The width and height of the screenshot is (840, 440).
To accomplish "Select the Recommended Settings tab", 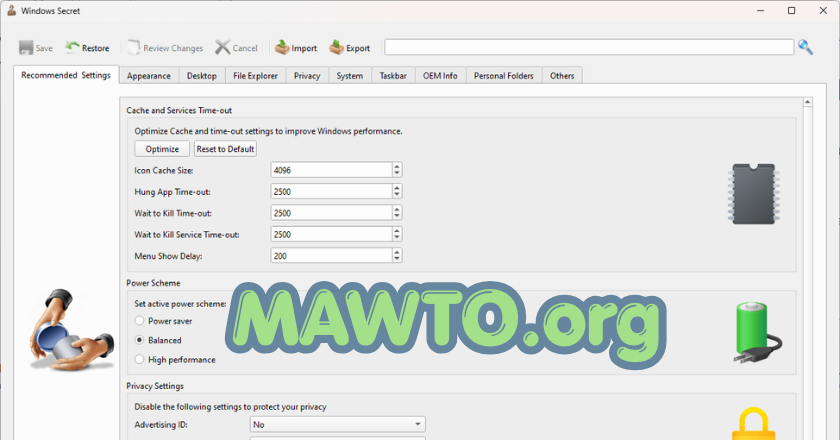I will (x=66, y=75).
